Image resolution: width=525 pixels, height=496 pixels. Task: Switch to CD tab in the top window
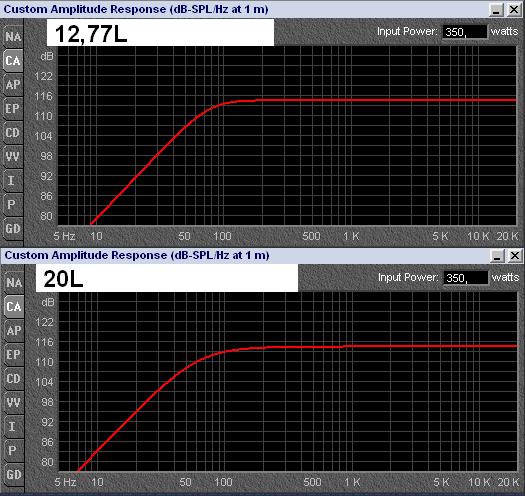pos(13,133)
